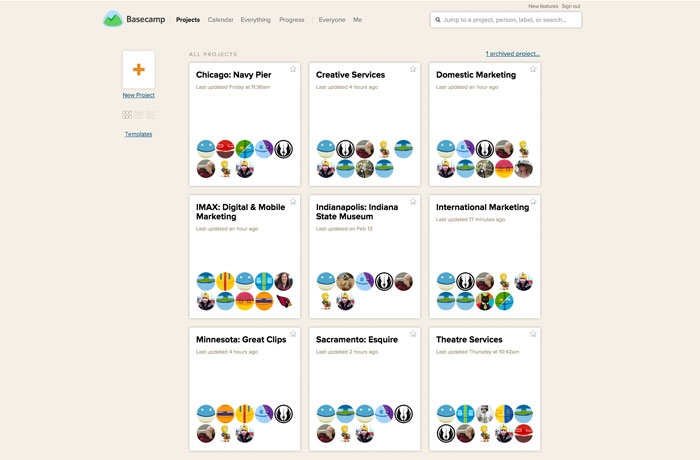Click Jedi emblem avatar in Minnesota: Great Clips

(283, 414)
